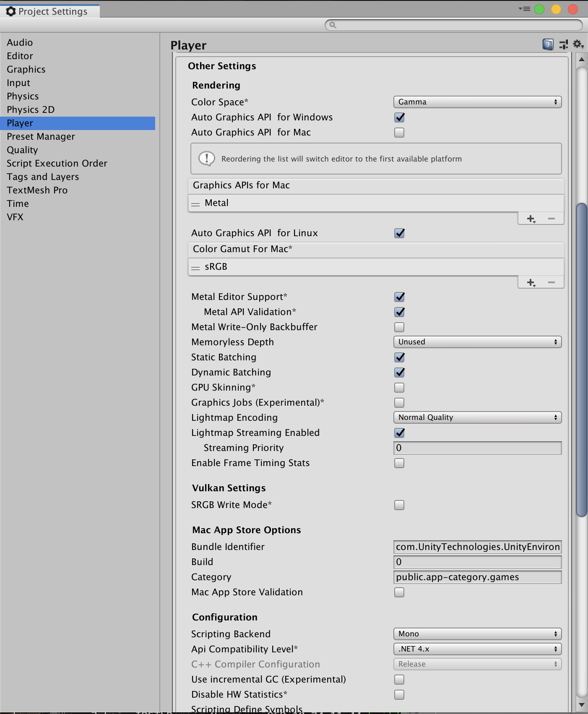Enable Frame Timing Stats checkbox
The width and height of the screenshot is (588, 714).
[x=399, y=463]
